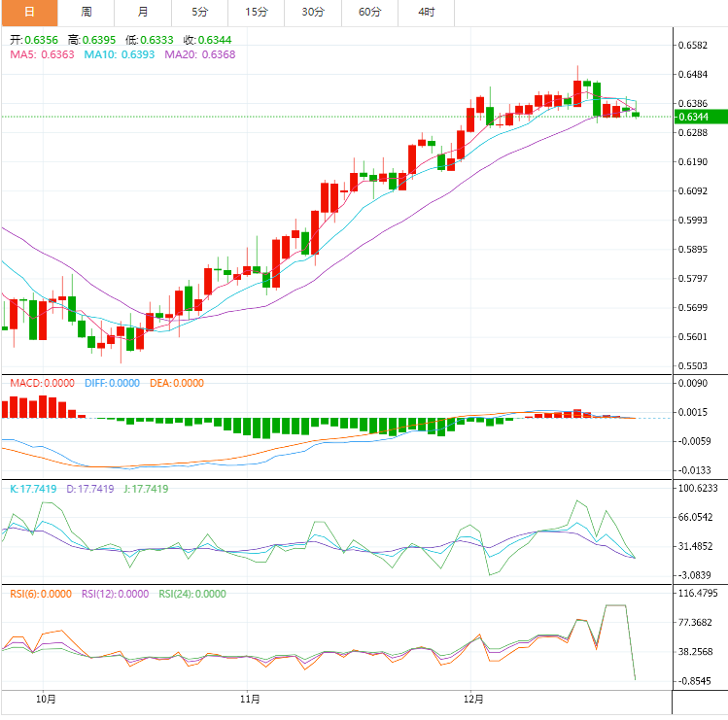Click the J:17.7419 KDJ label
The image size is (728, 720).
[x=146, y=490]
